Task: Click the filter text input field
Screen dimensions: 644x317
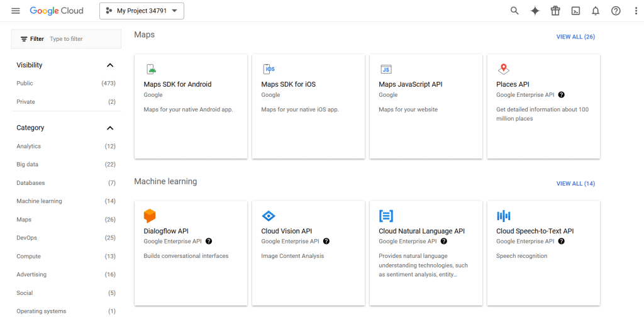Action: point(82,39)
